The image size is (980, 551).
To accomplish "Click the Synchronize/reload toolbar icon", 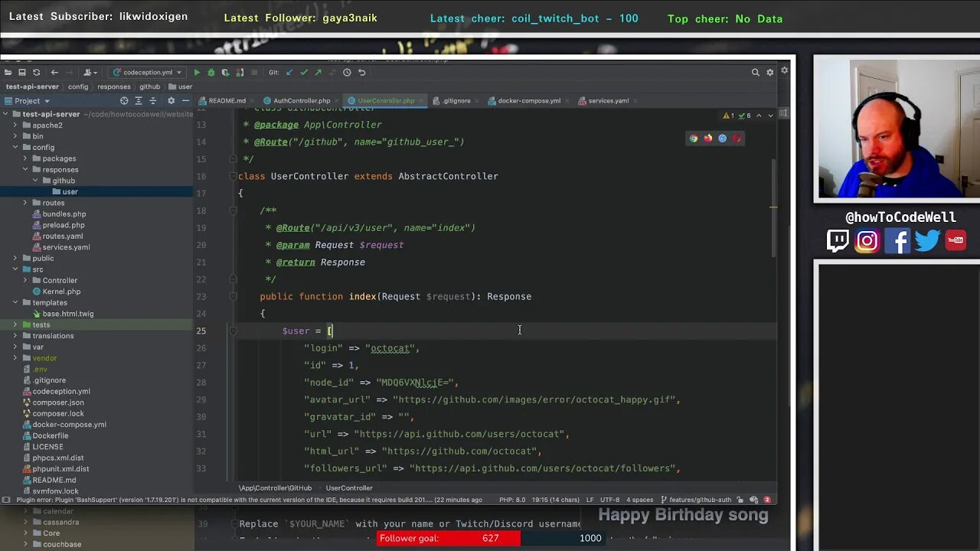I will (36, 72).
